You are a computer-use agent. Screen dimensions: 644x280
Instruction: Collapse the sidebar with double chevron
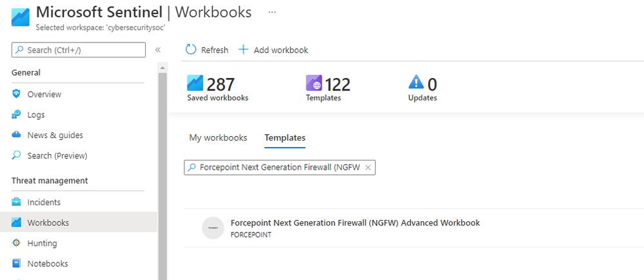pos(158,50)
